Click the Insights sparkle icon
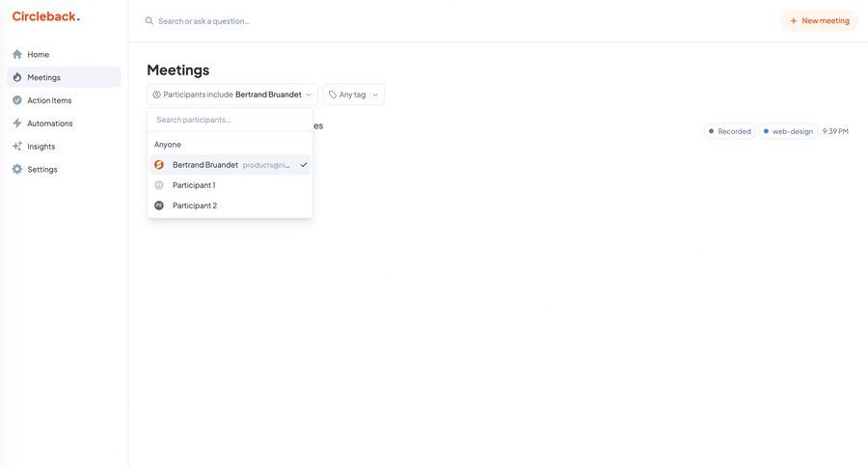Screen dimensions: 868x467 pos(17,147)
